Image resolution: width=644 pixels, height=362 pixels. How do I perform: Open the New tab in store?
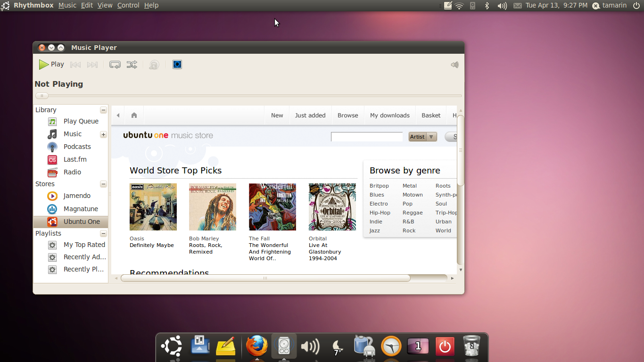(277, 115)
